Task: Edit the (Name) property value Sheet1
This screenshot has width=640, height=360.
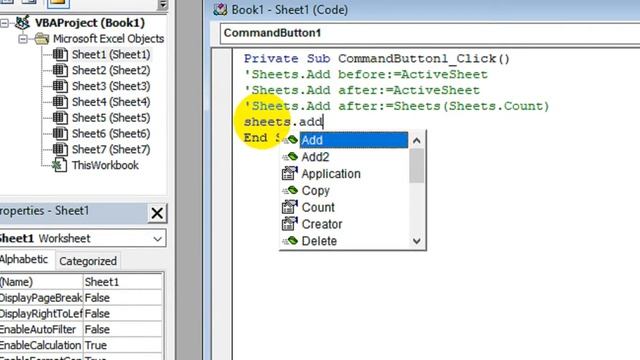Action: click(x=123, y=282)
